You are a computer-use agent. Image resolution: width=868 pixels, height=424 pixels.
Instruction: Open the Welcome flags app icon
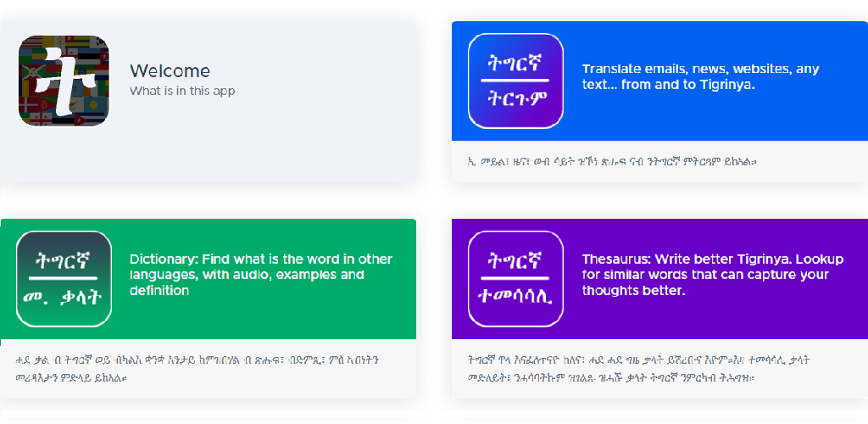[64, 81]
